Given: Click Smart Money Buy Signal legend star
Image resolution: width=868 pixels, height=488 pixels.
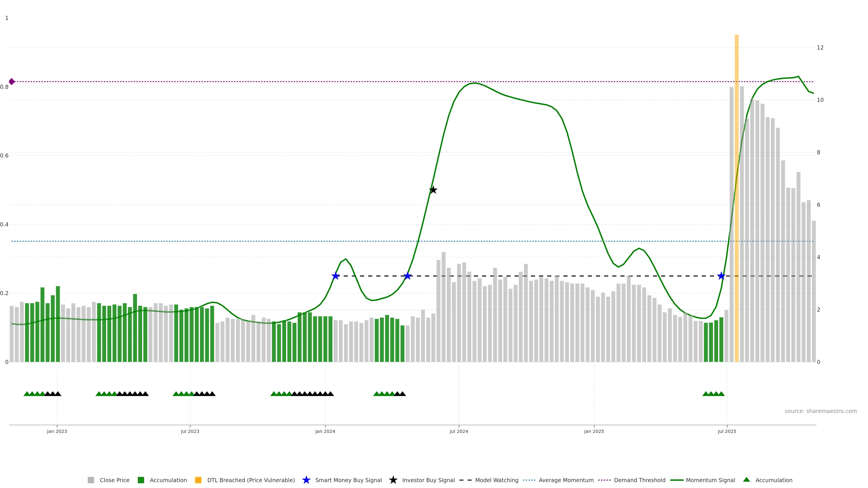Looking at the screenshot, I should click(x=306, y=480).
